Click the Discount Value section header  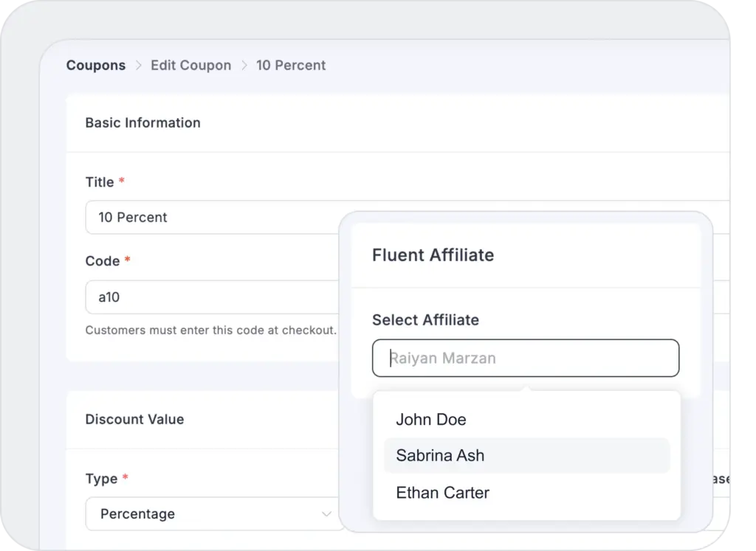point(134,420)
